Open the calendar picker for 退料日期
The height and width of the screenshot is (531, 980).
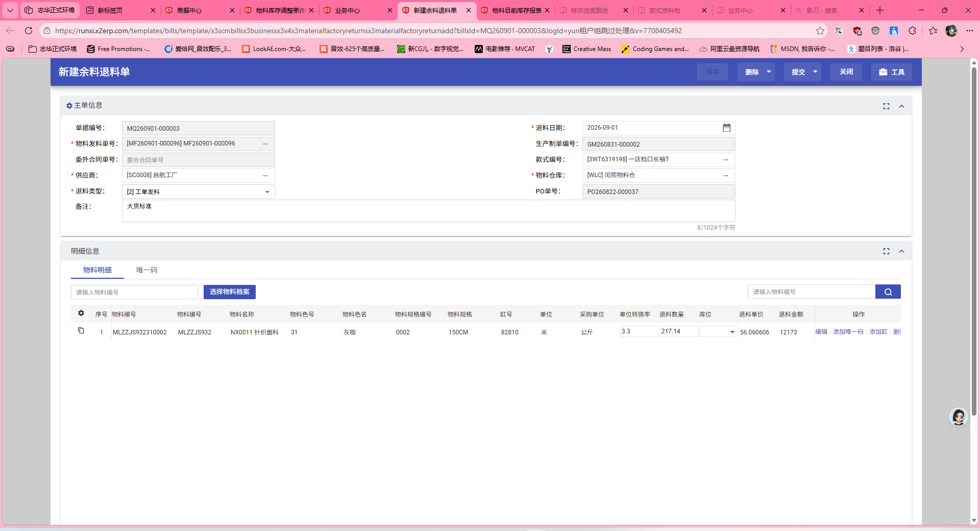pos(726,128)
